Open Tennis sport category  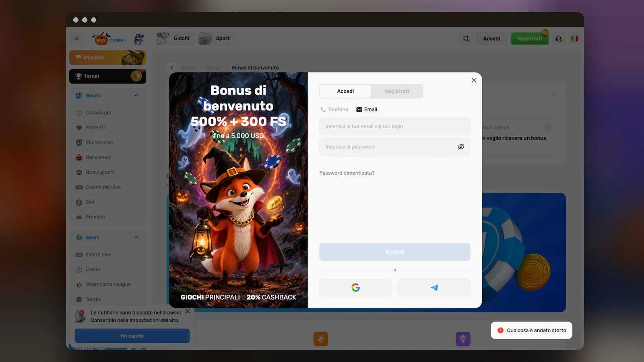pyautogui.click(x=93, y=299)
